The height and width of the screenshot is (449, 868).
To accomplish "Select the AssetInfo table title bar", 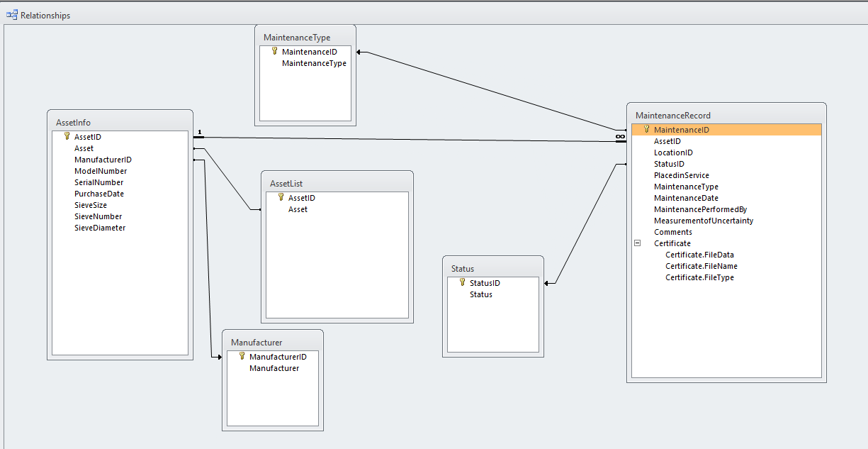I will click(x=120, y=123).
